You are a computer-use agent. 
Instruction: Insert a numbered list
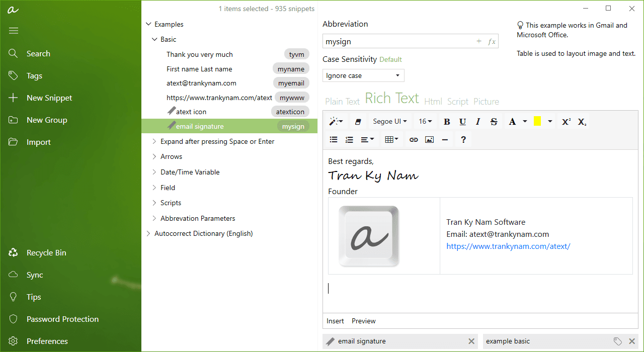(x=349, y=139)
